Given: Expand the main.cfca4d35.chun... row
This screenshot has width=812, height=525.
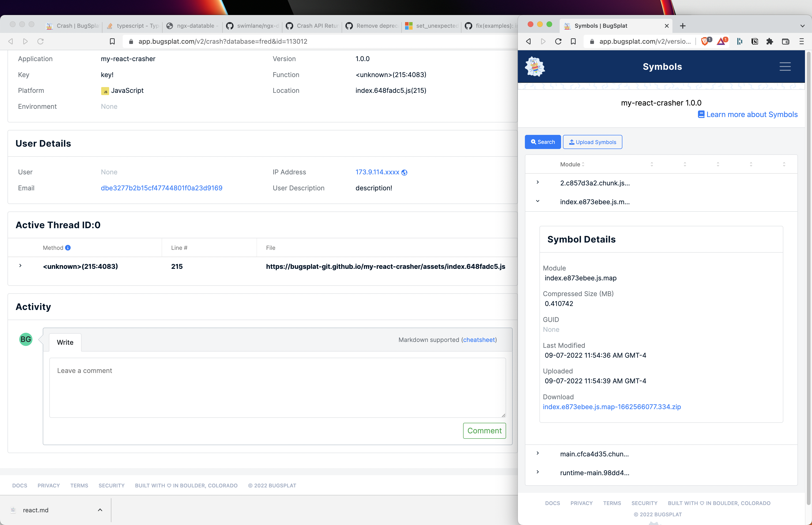Looking at the screenshot, I should [538, 453].
